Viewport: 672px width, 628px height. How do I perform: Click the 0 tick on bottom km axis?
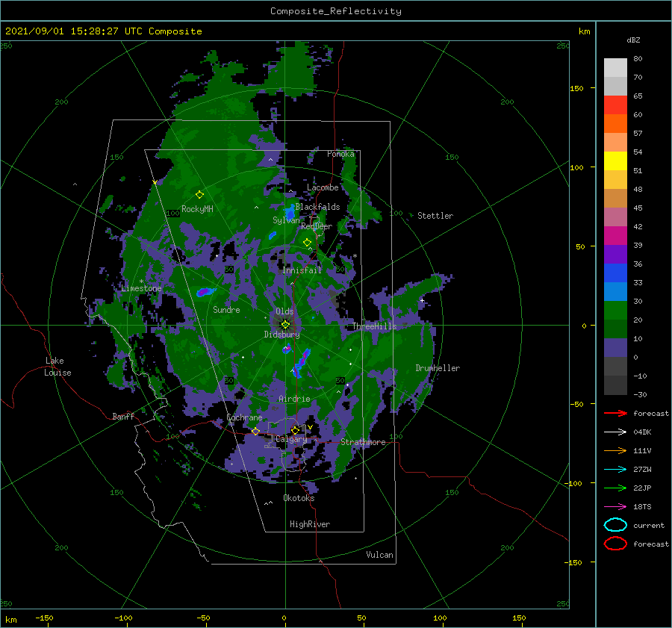point(284,618)
